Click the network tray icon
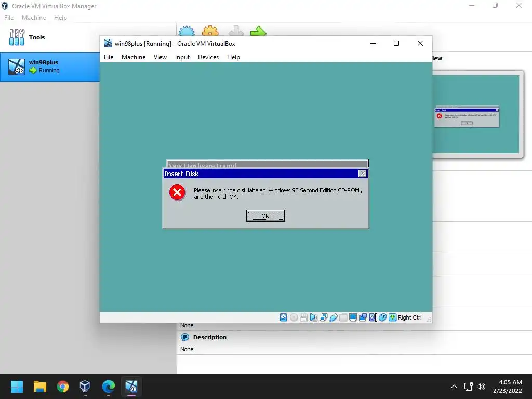The width and height of the screenshot is (532, 399). point(469,387)
